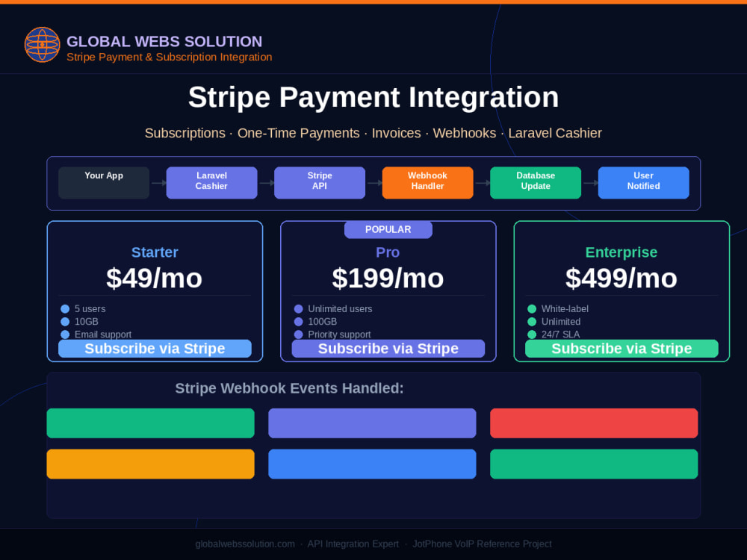Click the orange Webhook Handler step
Image resolution: width=747 pixels, height=560 pixels.
[x=428, y=183]
